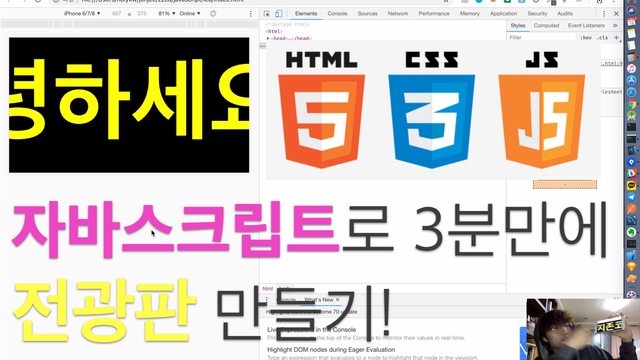Switch to the Audits tab
Image resolution: width=640 pixels, height=360 pixels.
click(x=565, y=13)
